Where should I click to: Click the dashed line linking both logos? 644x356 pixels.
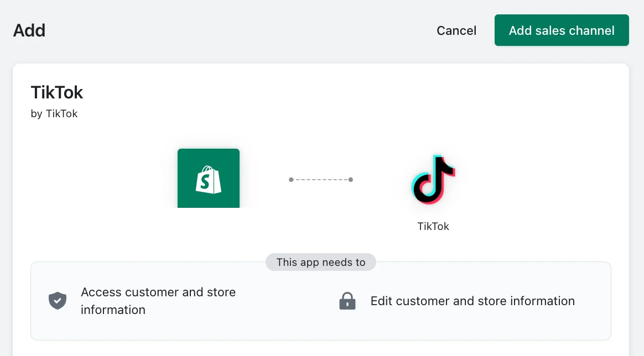321,180
